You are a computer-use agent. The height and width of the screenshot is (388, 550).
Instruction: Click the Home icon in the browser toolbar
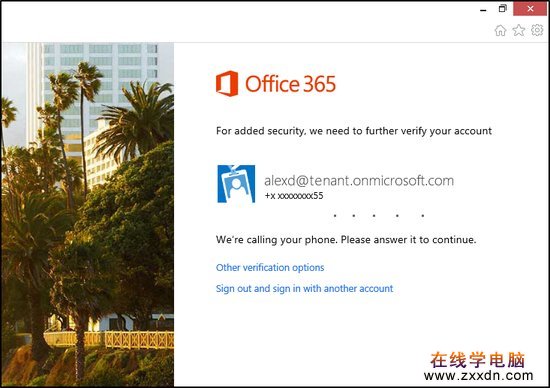[x=501, y=31]
